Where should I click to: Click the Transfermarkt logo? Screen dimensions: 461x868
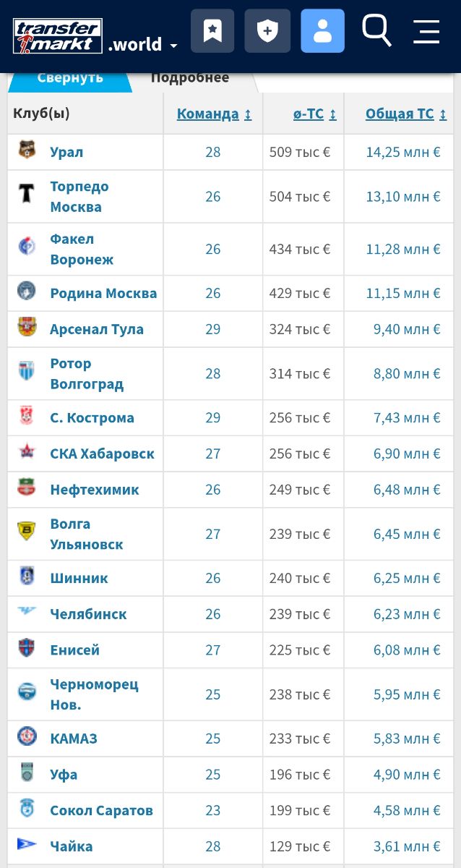58,36
